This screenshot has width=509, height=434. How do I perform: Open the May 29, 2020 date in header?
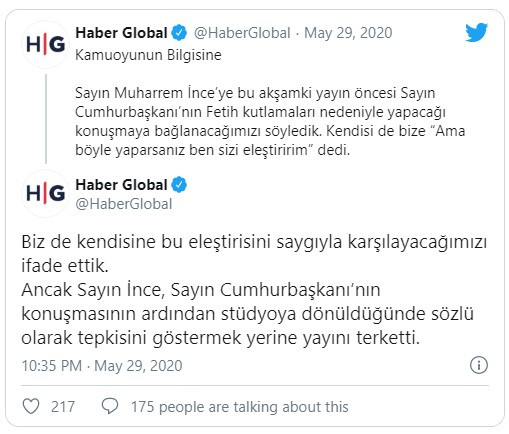[348, 33]
